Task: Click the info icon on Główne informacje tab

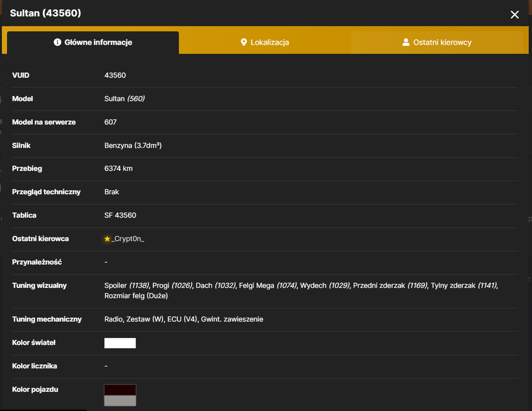Action: click(57, 42)
